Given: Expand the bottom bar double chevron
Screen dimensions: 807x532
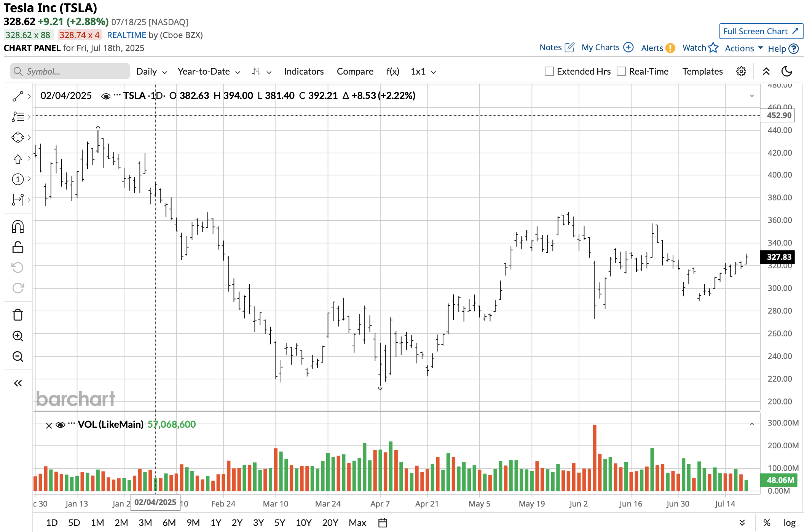Looking at the screenshot, I should pos(742,523).
